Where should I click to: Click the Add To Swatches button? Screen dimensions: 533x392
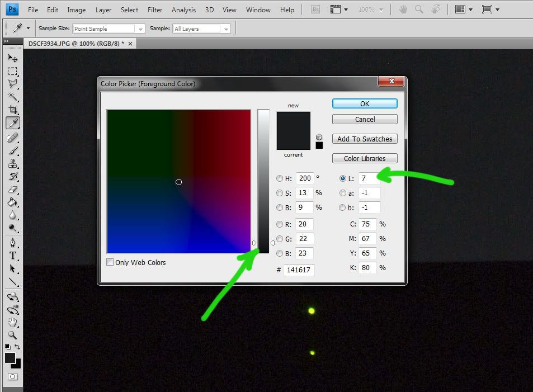pos(365,139)
